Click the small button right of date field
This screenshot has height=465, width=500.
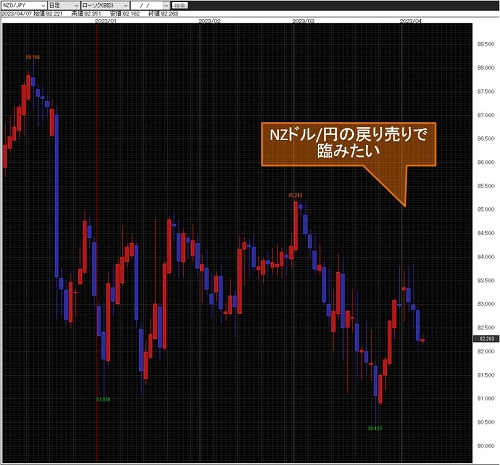coord(180,6)
